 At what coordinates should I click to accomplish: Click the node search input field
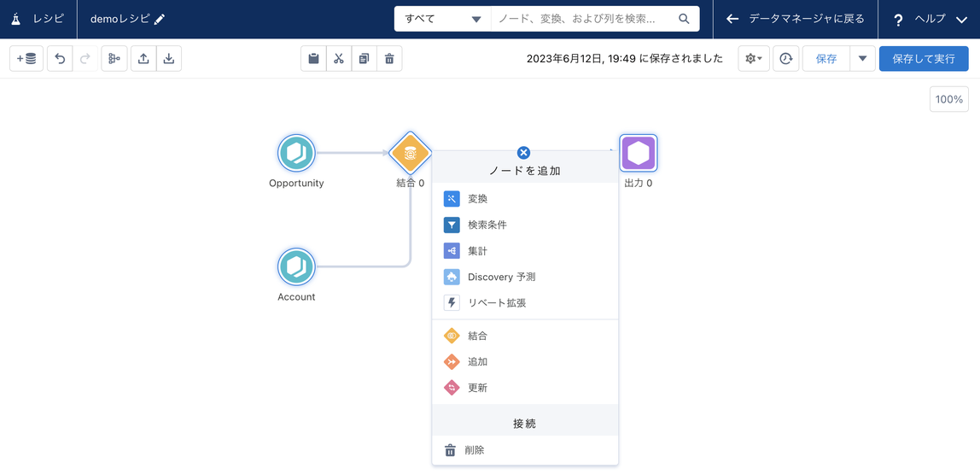[x=585, y=19]
